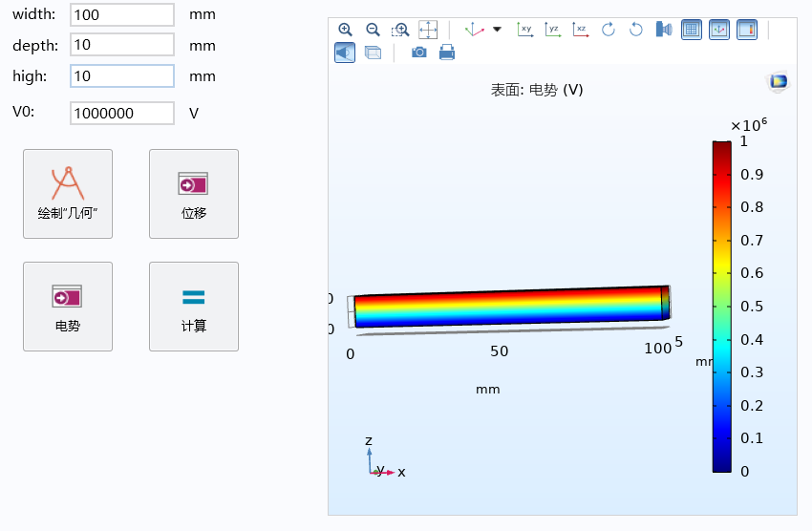Viewport: 812px width, 531px height.
Task: Activate the zoom box tool
Action: 400,30
